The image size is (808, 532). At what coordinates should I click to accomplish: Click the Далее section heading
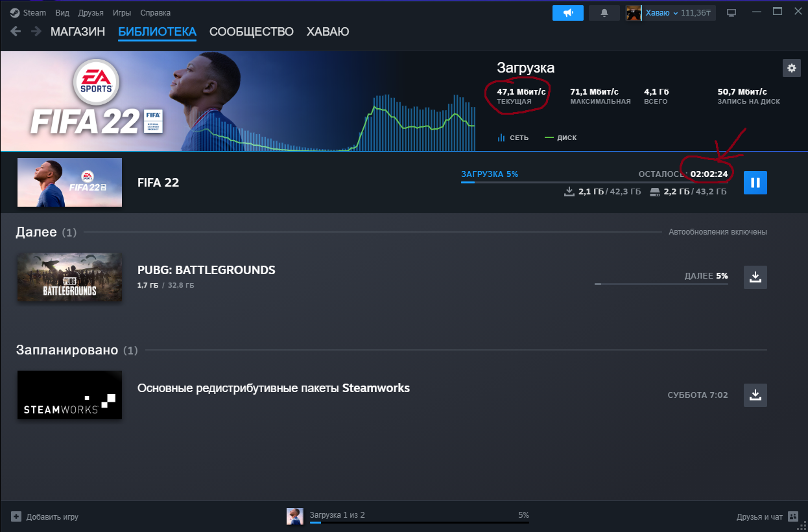[36, 232]
